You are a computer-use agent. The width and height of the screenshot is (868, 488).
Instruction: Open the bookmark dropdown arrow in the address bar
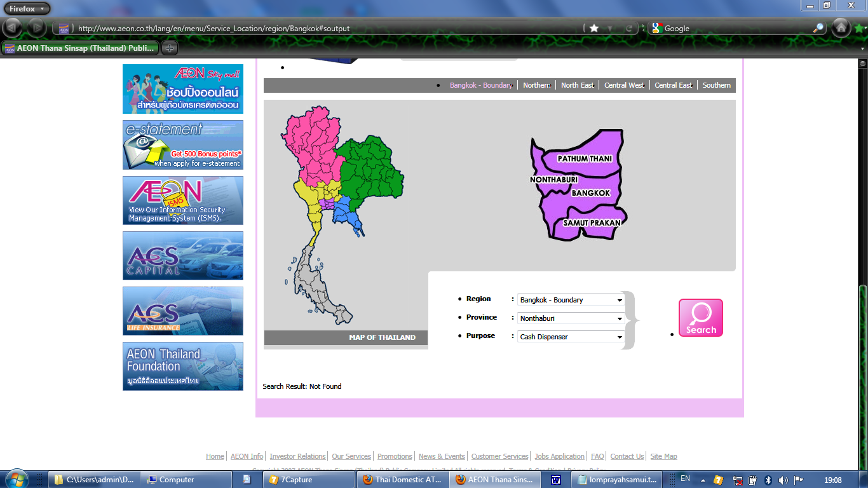[610, 29]
